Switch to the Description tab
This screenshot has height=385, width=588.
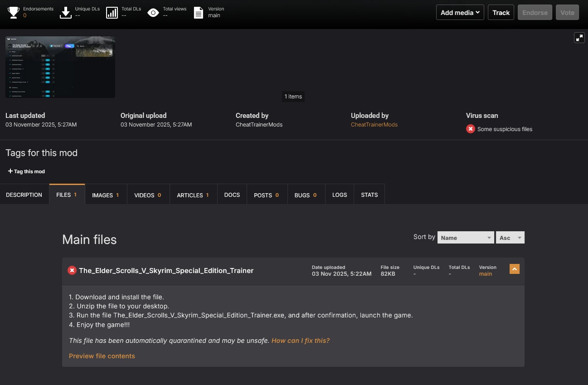point(24,195)
